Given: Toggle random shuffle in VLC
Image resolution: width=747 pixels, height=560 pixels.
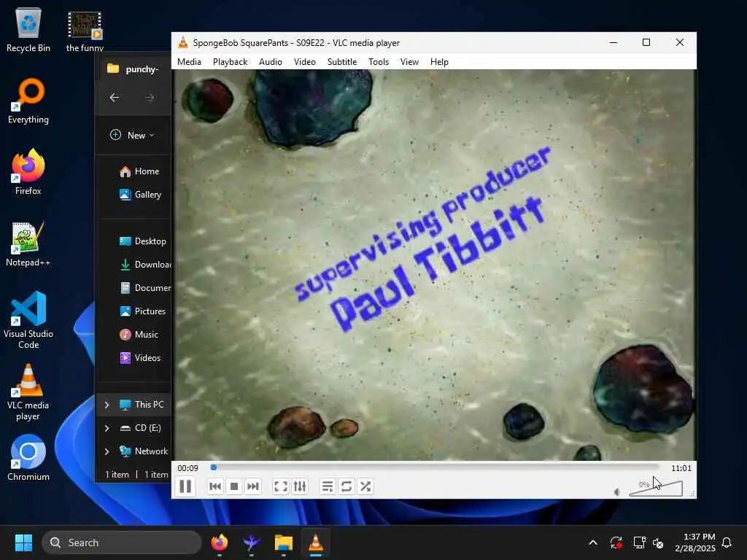Looking at the screenshot, I should point(365,486).
